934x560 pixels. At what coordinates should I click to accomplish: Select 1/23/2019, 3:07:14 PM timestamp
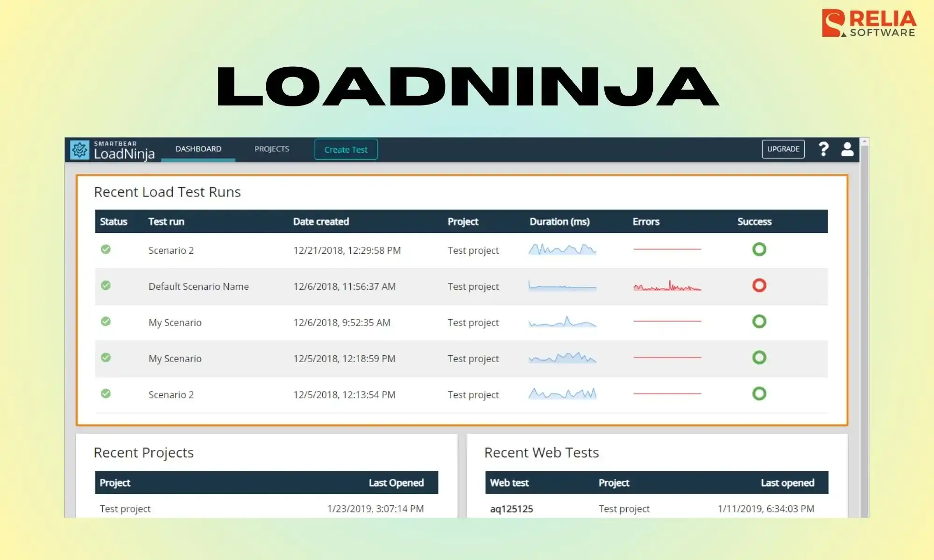[375, 509]
